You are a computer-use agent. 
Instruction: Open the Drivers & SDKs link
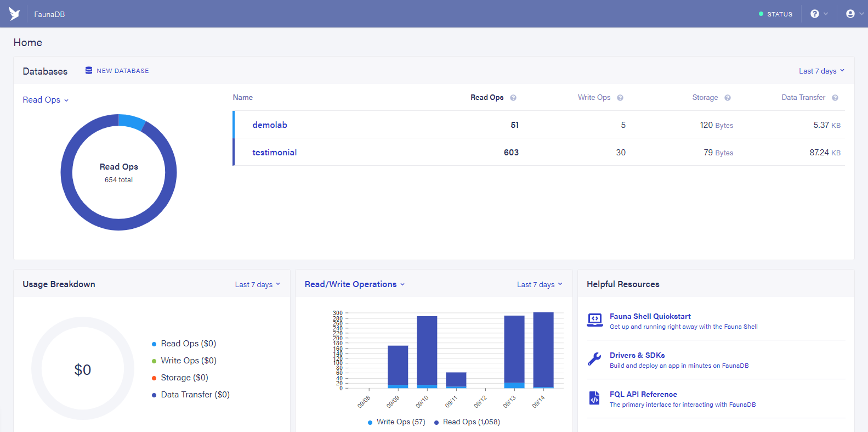click(x=637, y=355)
